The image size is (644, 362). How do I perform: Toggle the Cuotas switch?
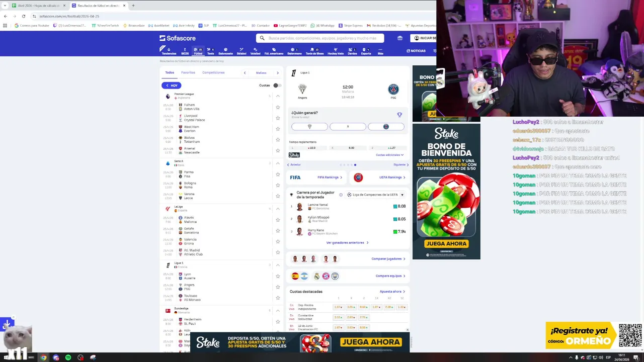click(x=277, y=85)
